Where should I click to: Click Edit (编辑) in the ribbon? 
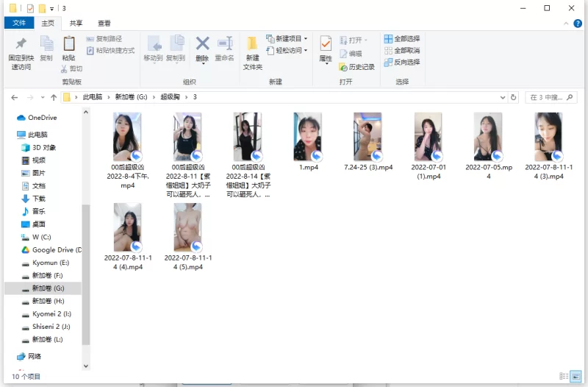point(351,54)
